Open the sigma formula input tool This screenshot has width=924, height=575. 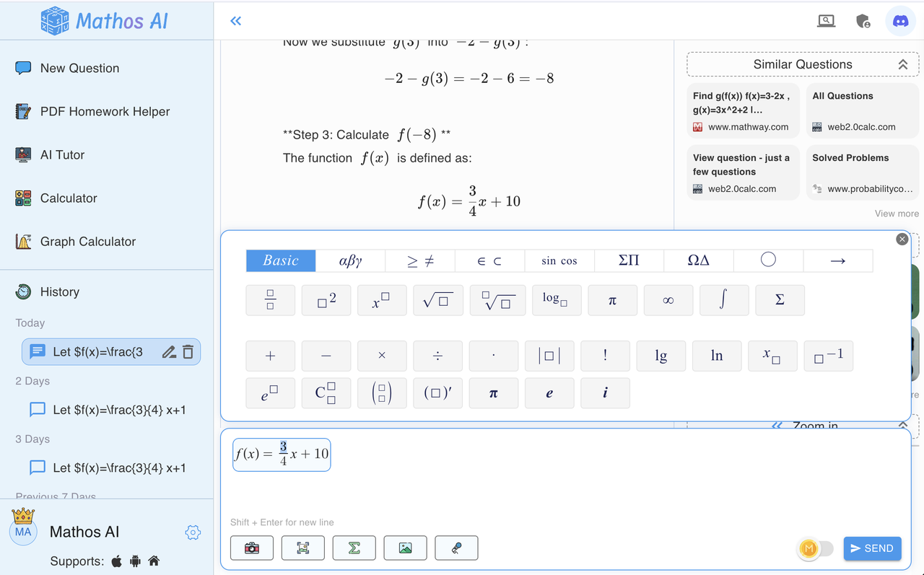(354, 548)
